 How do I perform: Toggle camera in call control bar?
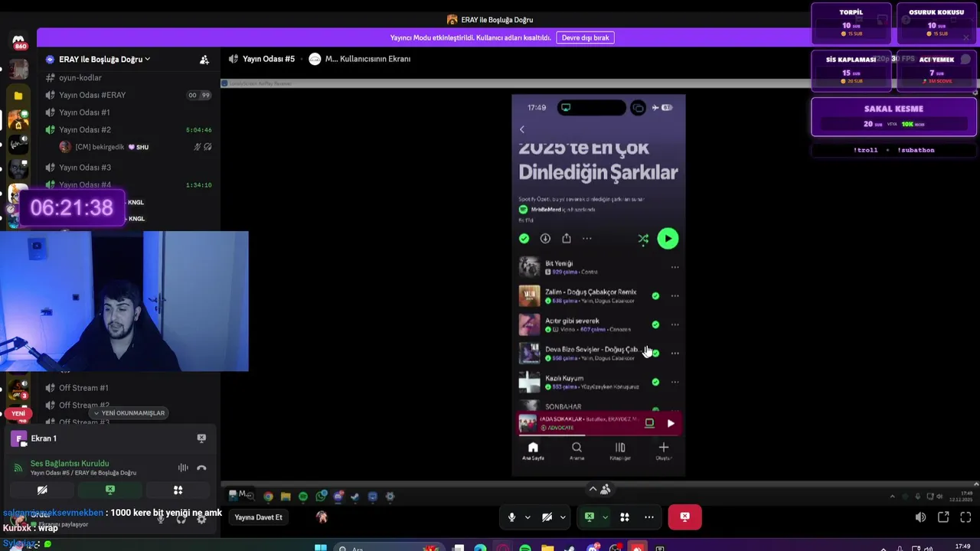547,517
